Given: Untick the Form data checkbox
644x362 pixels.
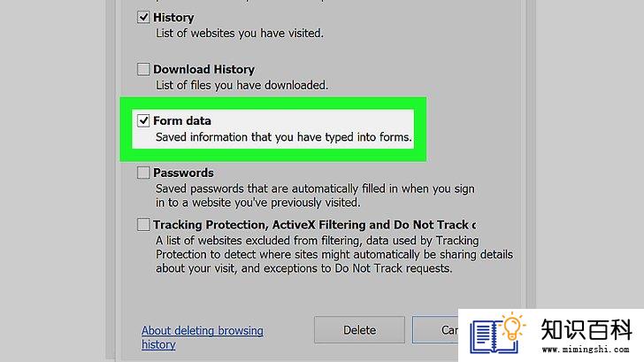Looking at the screenshot, I should click(x=143, y=120).
